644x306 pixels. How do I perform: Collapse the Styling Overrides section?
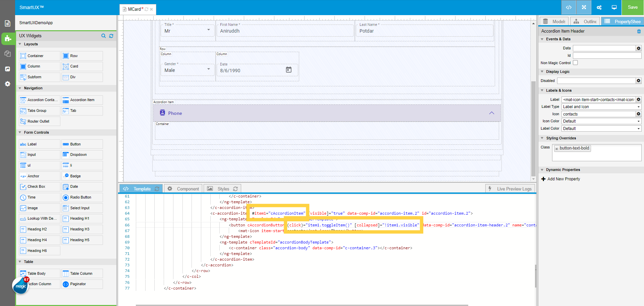click(x=542, y=138)
